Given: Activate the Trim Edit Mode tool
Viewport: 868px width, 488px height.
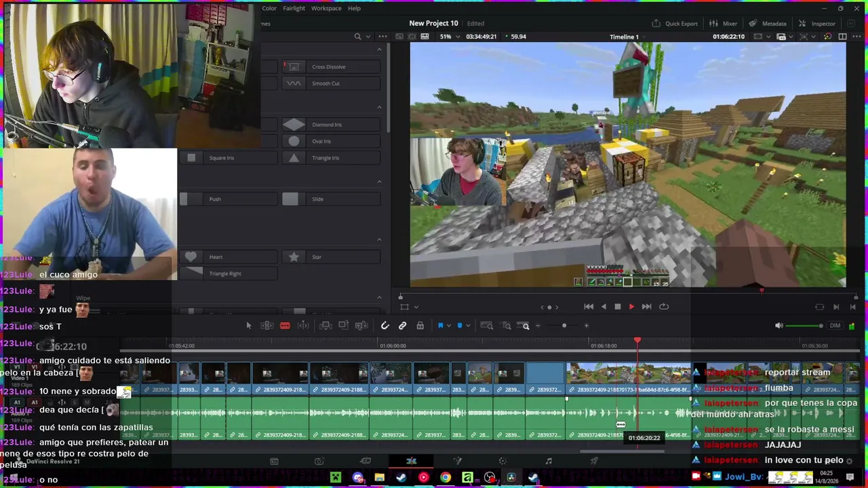Looking at the screenshot, I should [x=267, y=326].
